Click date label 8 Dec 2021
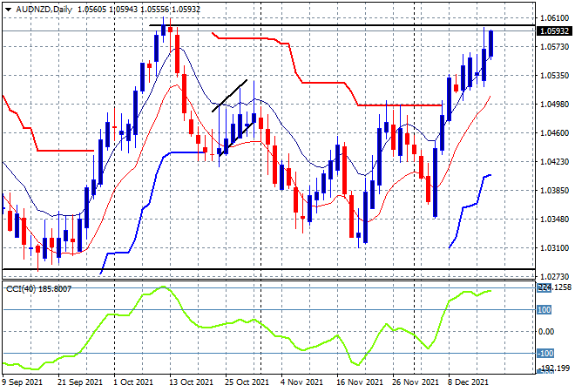This screenshot has width=575, height=392. pyautogui.click(x=468, y=382)
